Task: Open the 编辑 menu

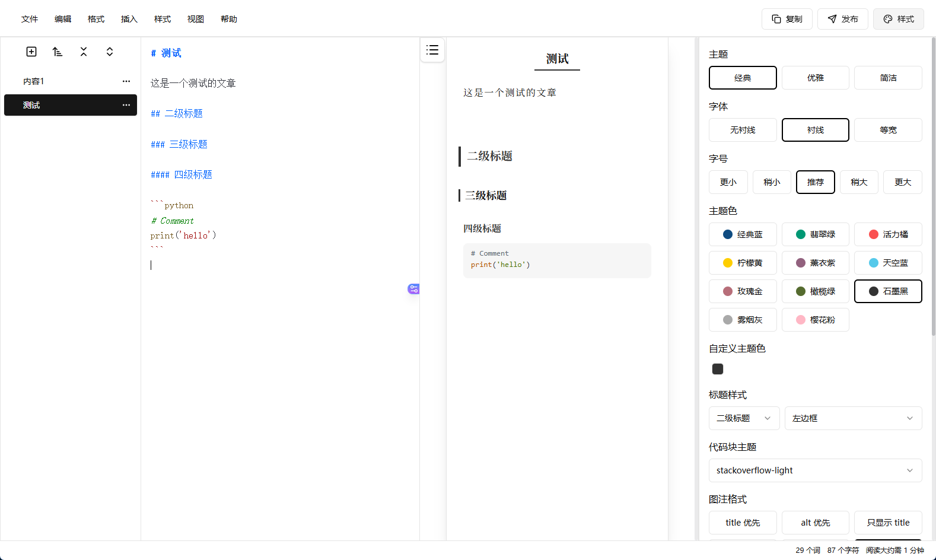Action: pyautogui.click(x=63, y=19)
